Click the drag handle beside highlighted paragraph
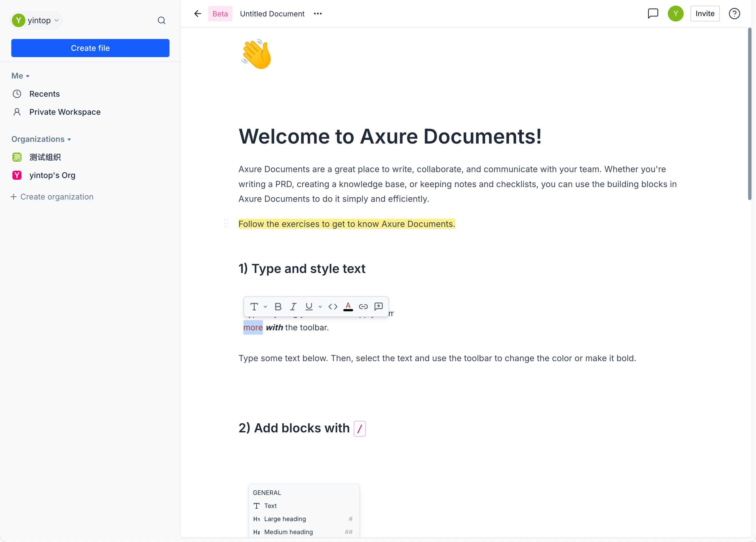The image size is (756, 542). pos(226,223)
